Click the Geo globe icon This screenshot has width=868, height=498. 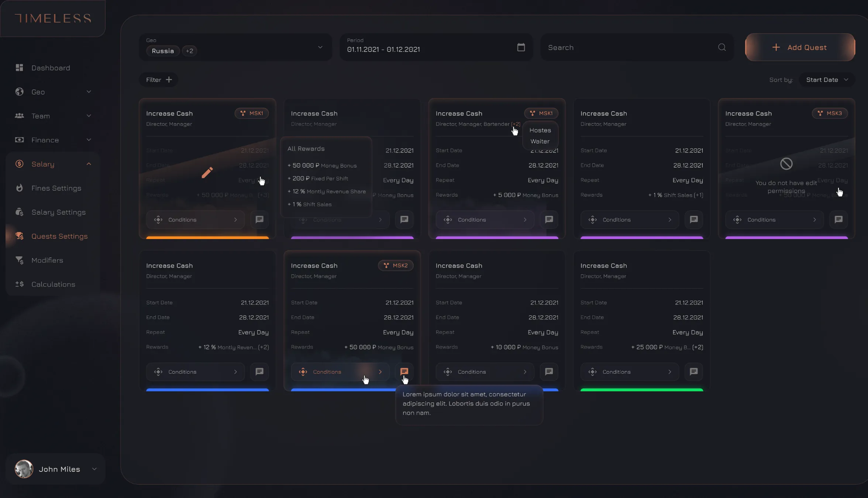point(20,92)
